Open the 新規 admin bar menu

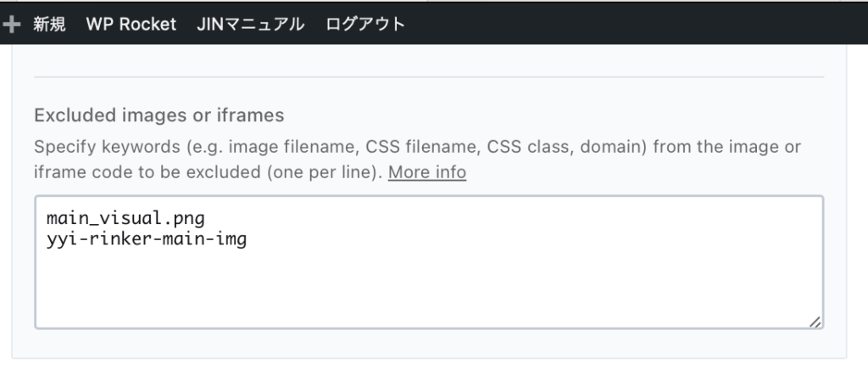tap(49, 25)
